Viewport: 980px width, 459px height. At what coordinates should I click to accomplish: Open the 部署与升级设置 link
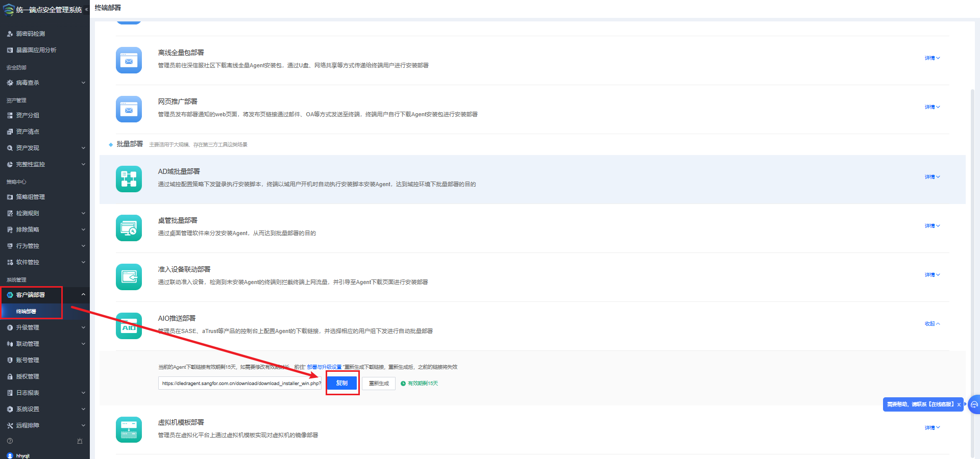[x=324, y=367]
